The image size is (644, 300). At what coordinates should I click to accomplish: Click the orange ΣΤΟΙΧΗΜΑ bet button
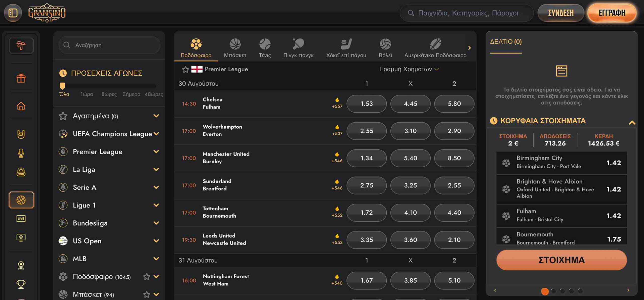coord(561,260)
